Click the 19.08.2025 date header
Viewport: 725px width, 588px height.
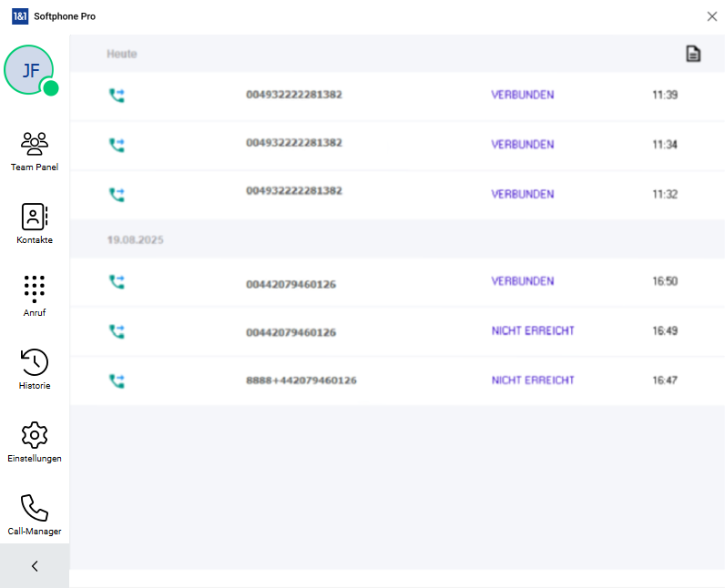[x=135, y=240]
